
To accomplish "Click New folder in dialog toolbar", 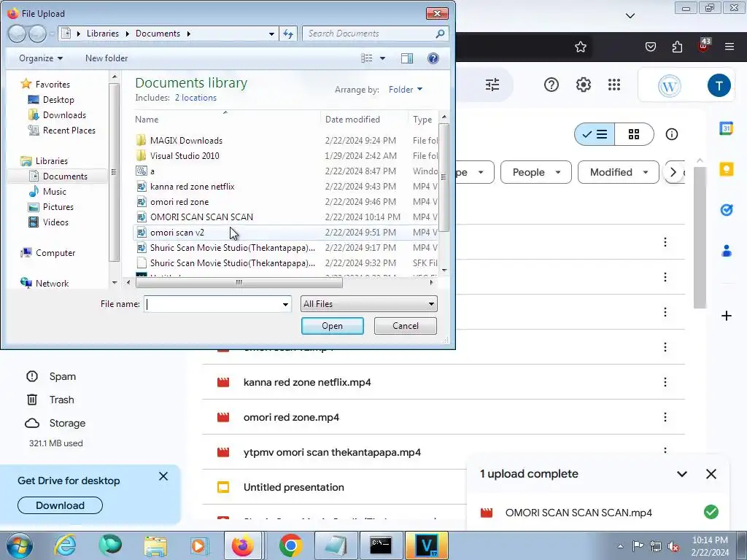I will [x=107, y=58].
